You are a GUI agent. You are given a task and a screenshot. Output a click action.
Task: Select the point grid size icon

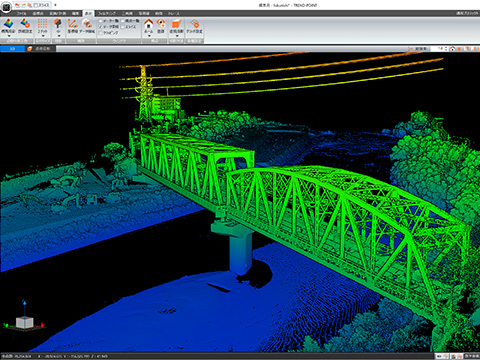click(x=42, y=24)
